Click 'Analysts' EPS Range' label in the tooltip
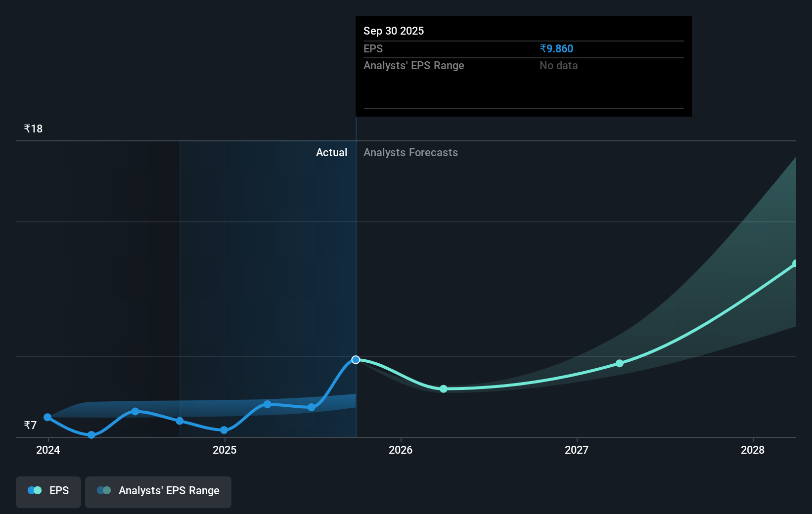The image size is (812, 514). click(x=414, y=65)
